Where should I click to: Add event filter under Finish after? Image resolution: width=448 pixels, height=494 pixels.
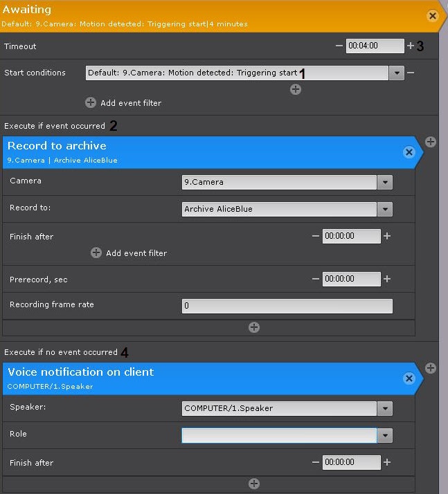96,253
